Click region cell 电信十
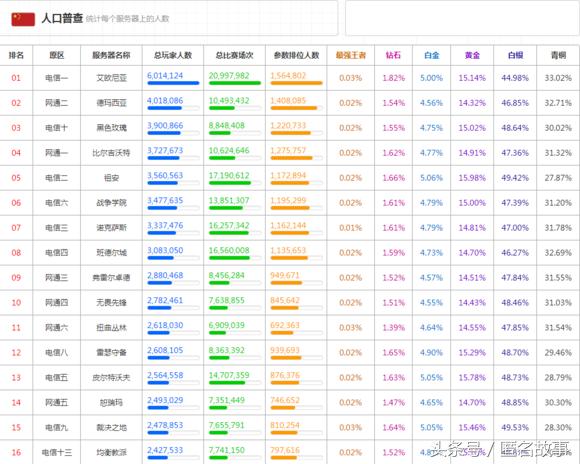Viewport: 580px width, 464px height. click(x=57, y=128)
